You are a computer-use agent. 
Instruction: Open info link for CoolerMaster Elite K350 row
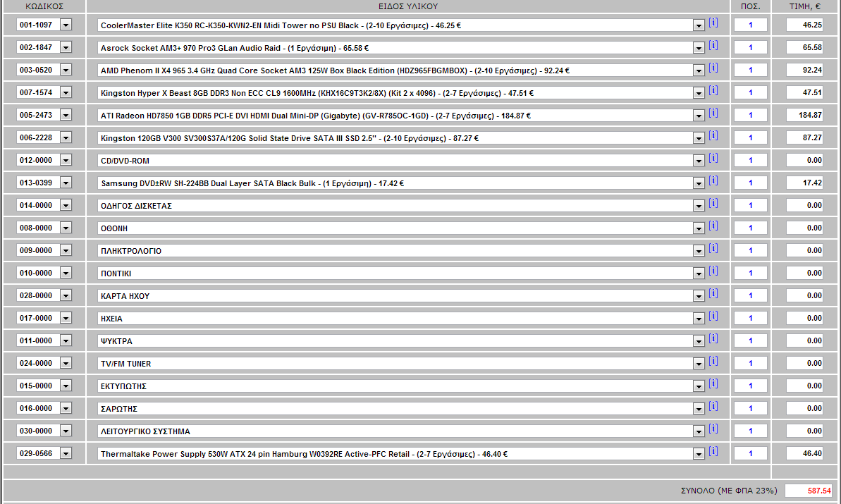click(x=713, y=23)
